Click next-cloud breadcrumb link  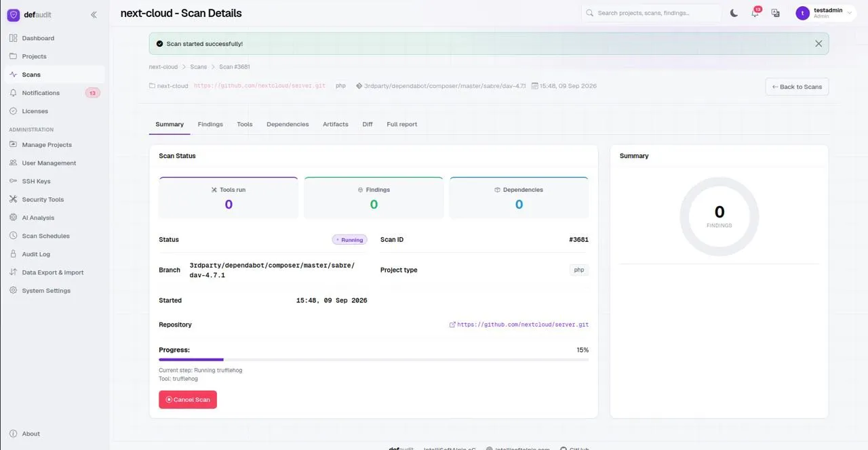(x=163, y=67)
